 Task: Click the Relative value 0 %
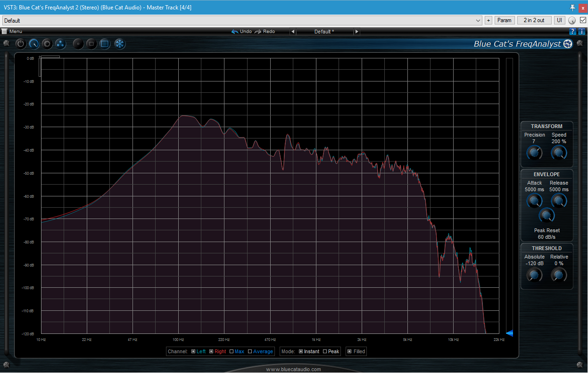pos(559,263)
